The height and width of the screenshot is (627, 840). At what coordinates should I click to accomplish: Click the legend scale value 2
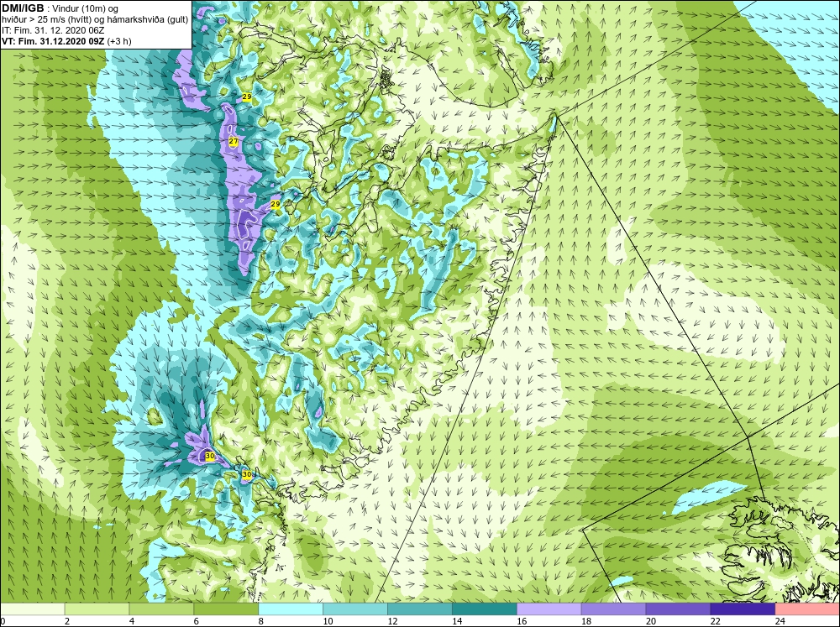click(x=67, y=621)
